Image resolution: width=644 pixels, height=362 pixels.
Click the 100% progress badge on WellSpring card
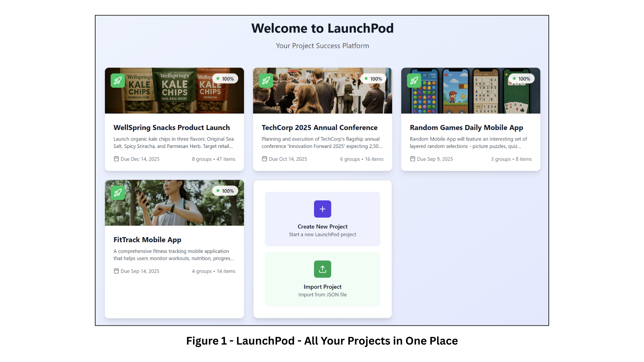(225, 79)
